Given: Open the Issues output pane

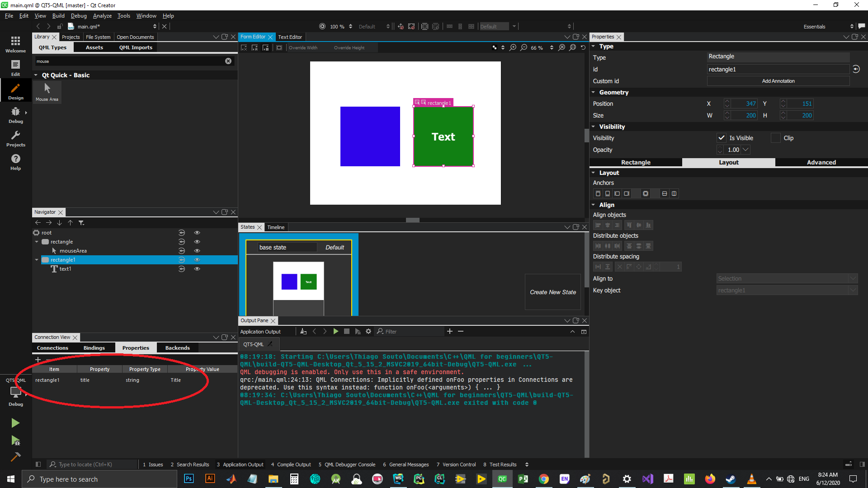Looking at the screenshot, I should 153,465.
